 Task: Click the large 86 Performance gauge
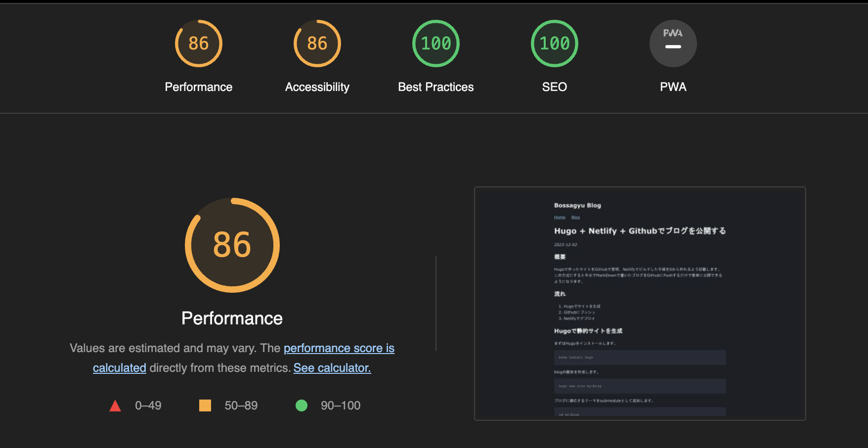pos(232,245)
